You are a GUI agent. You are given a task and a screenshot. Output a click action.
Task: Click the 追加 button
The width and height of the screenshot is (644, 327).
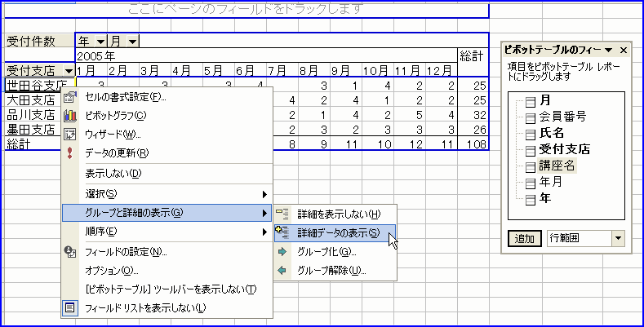[525, 239]
